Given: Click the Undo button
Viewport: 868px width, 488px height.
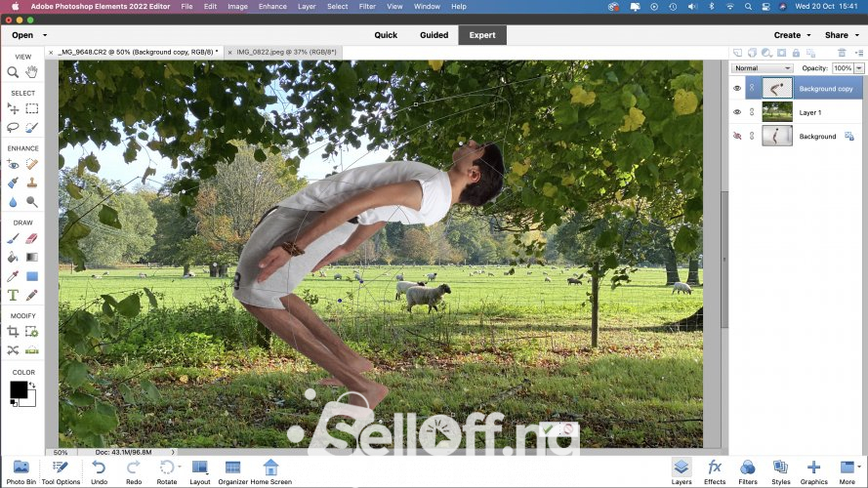Looking at the screenshot, I should click(x=99, y=472).
